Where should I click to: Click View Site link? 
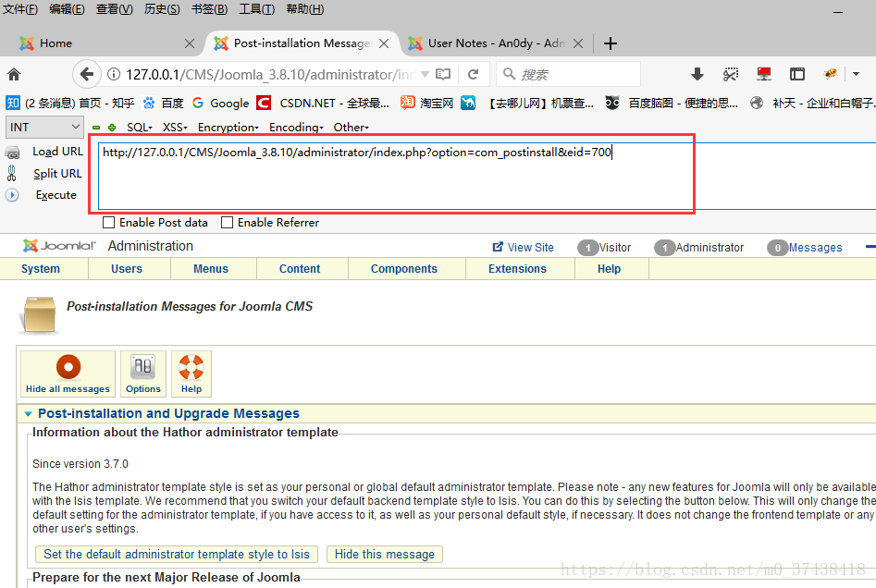pos(523,248)
